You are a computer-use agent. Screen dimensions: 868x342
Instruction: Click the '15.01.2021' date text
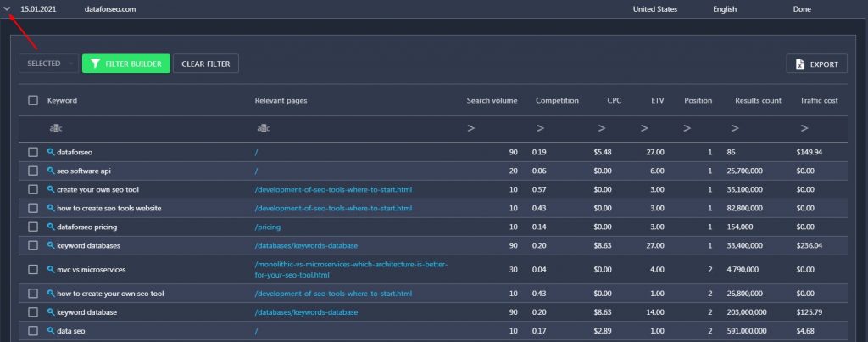pyautogui.click(x=38, y=9)
